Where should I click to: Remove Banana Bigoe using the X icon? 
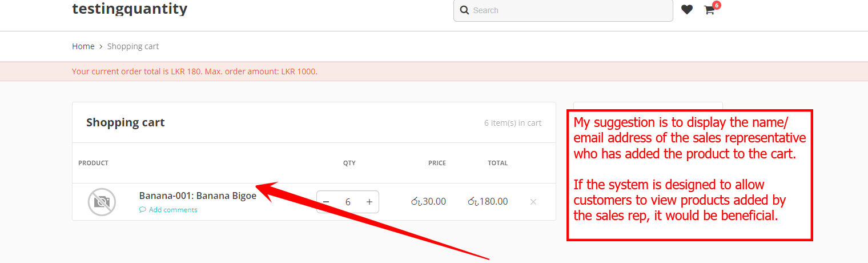point(533,202)
